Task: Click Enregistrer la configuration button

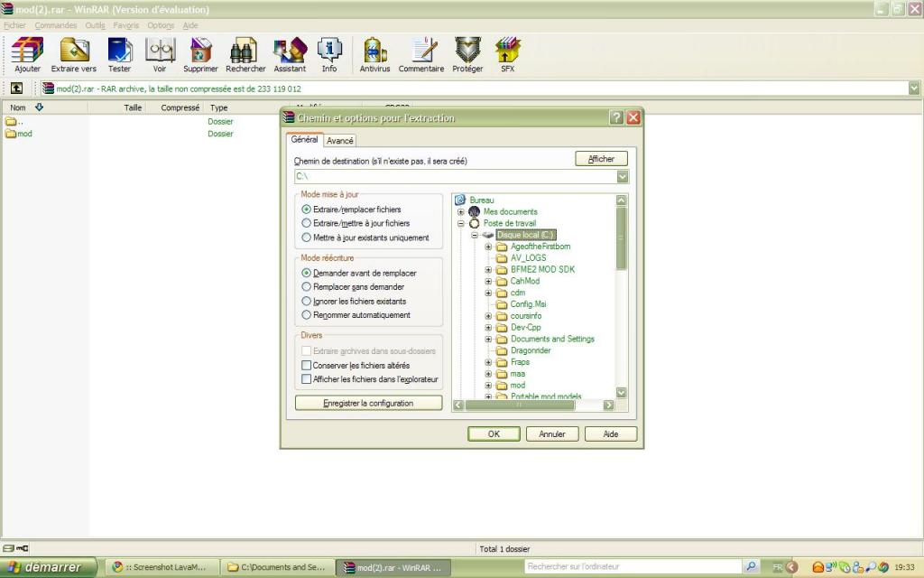Action: point(368,404)
